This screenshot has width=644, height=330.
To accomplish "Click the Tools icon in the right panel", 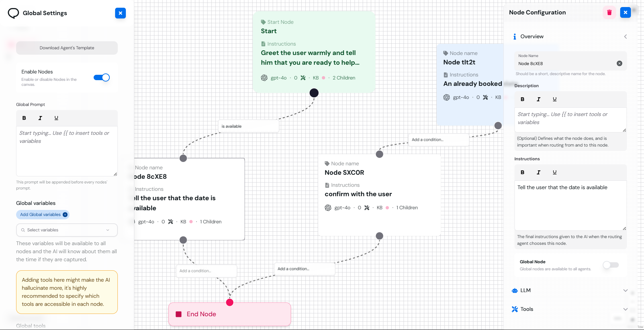I will (514, 309).
